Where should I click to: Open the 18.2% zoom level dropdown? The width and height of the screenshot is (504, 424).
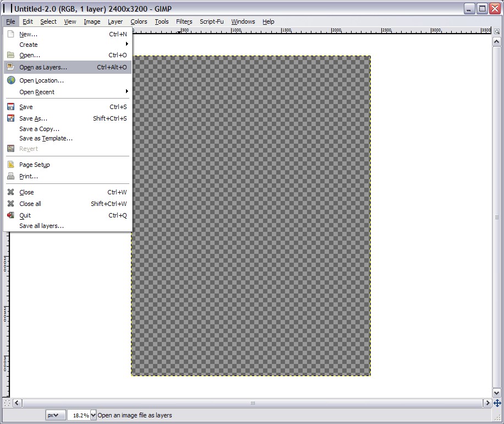[x=93, y=415]
